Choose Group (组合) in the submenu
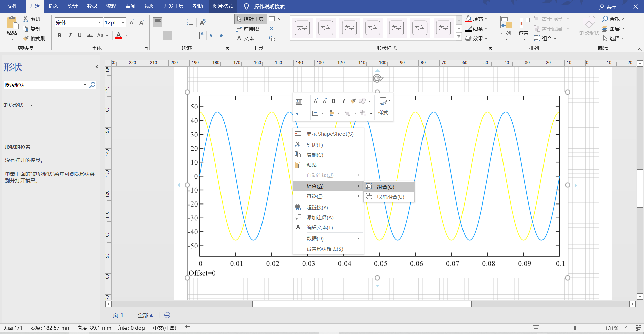The image size is (644, 334). [389, 187]
